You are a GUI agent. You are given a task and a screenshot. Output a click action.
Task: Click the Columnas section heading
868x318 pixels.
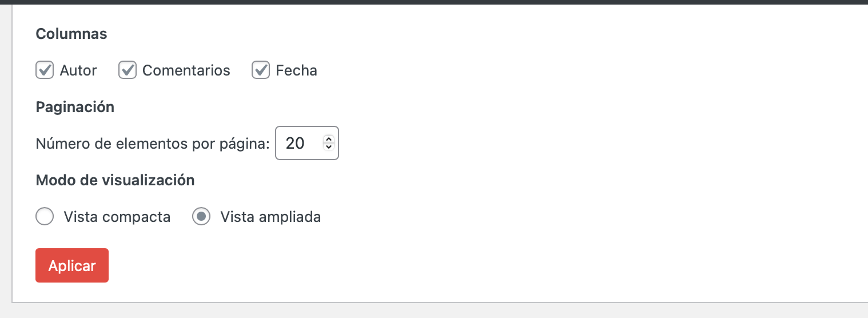71,34
